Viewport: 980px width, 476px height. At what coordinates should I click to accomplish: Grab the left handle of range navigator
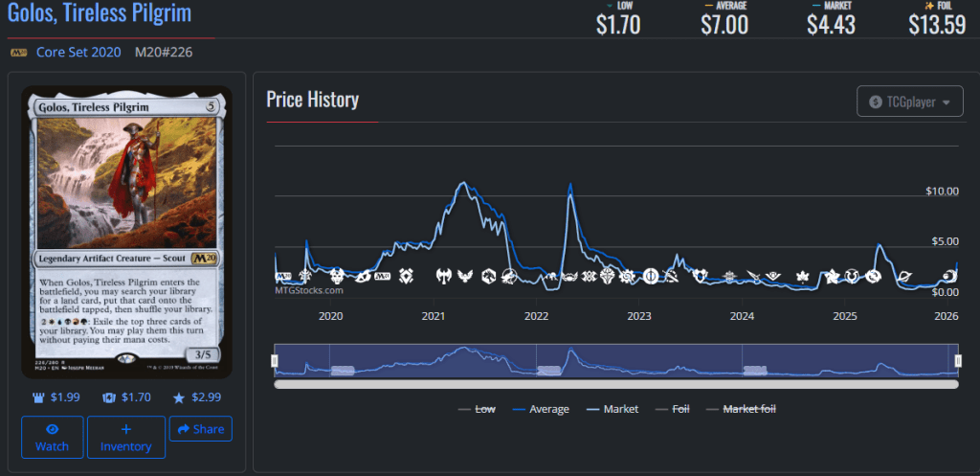click(x=275, y=360)
